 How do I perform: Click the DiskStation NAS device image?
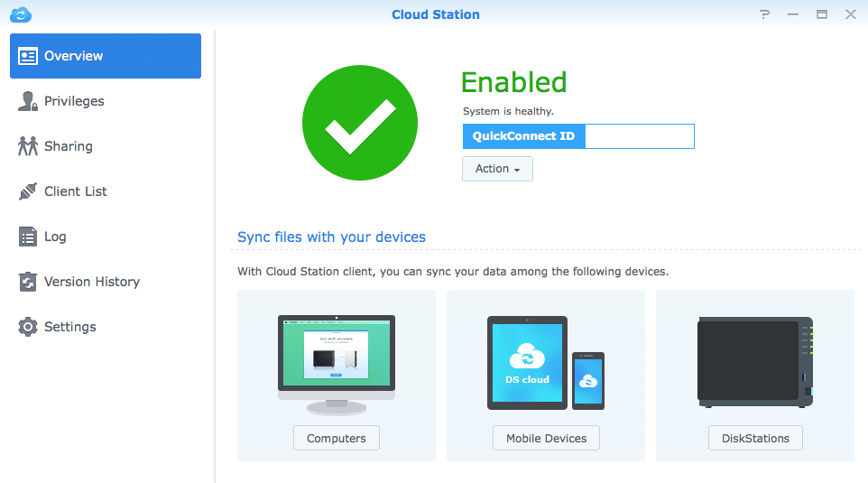click(755, 362)
